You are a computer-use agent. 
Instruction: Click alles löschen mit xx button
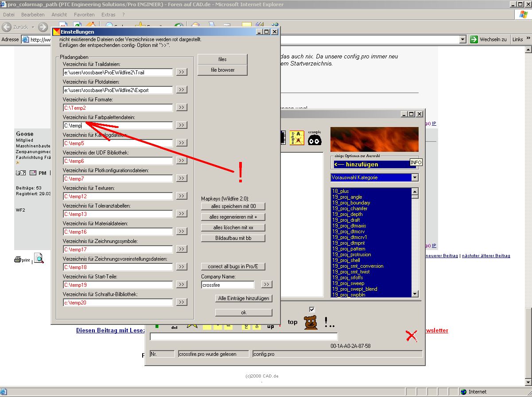233,227
